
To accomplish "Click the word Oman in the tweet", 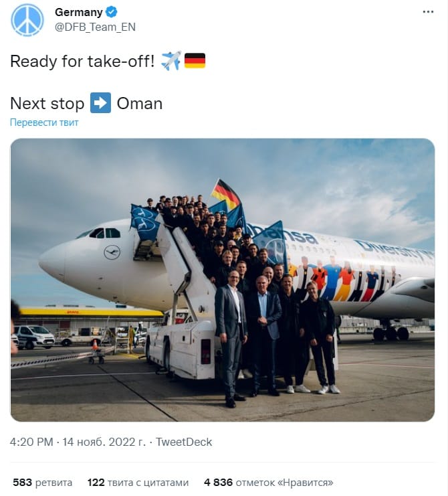I will pos(140,104).
